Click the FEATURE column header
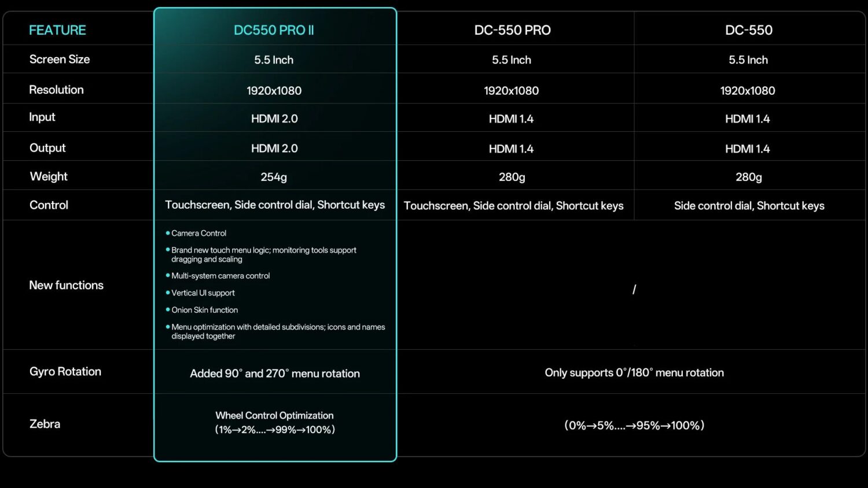Image resolution: width=868 pixels, height=488 pixels. (57, 30)
